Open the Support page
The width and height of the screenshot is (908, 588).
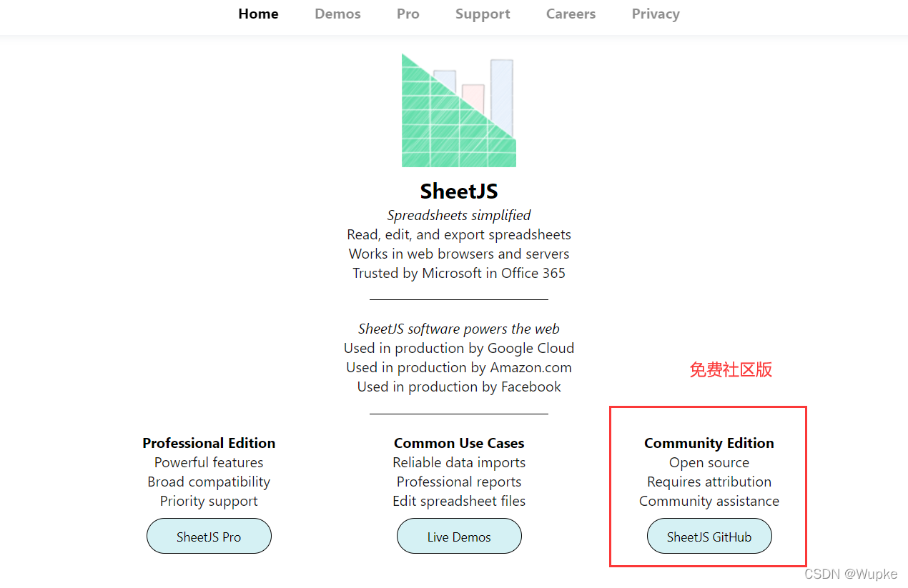(x=483, y=14)
